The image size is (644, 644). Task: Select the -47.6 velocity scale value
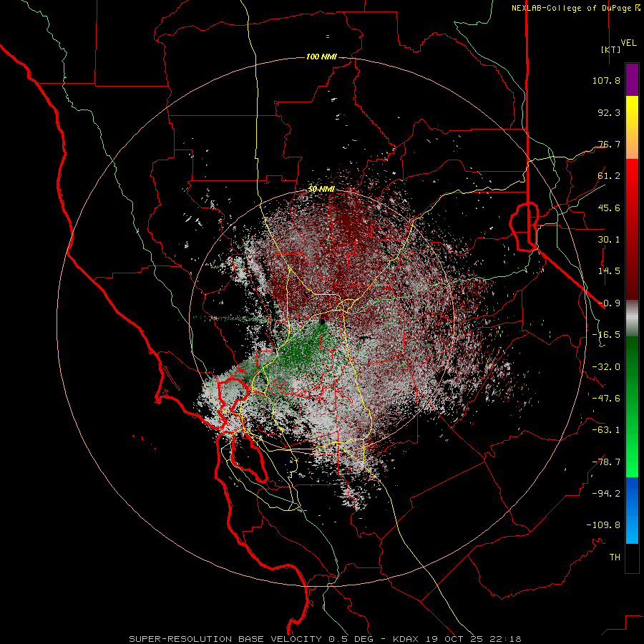click(x=606, y=399)
